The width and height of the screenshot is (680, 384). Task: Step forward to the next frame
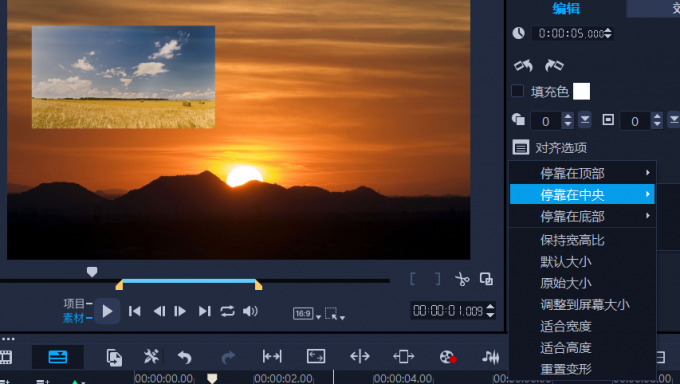[x=180, y=311]
